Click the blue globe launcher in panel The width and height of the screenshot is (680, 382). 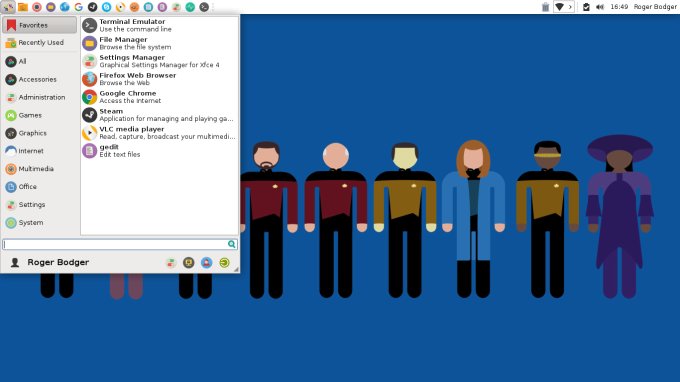click(x=65, y=7)
